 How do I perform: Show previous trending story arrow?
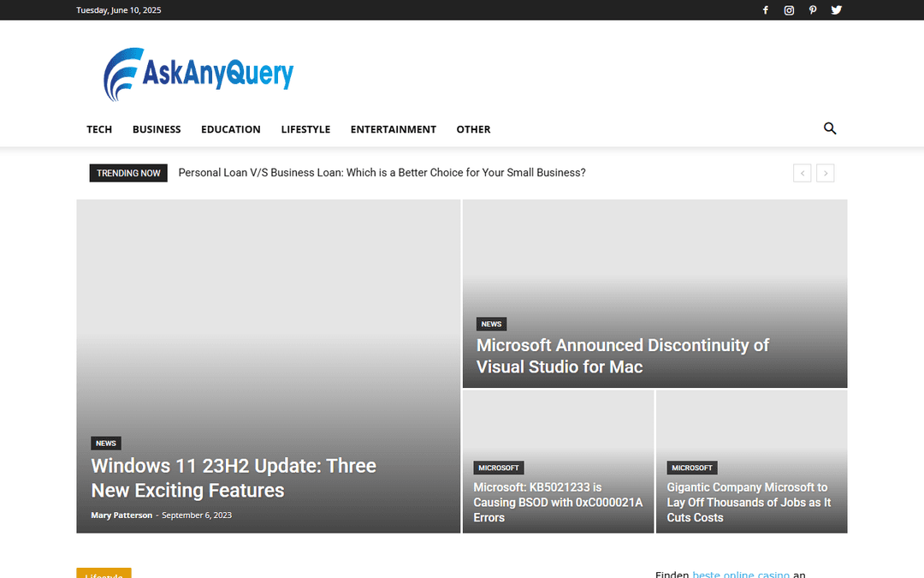click(x=802, y=173)
